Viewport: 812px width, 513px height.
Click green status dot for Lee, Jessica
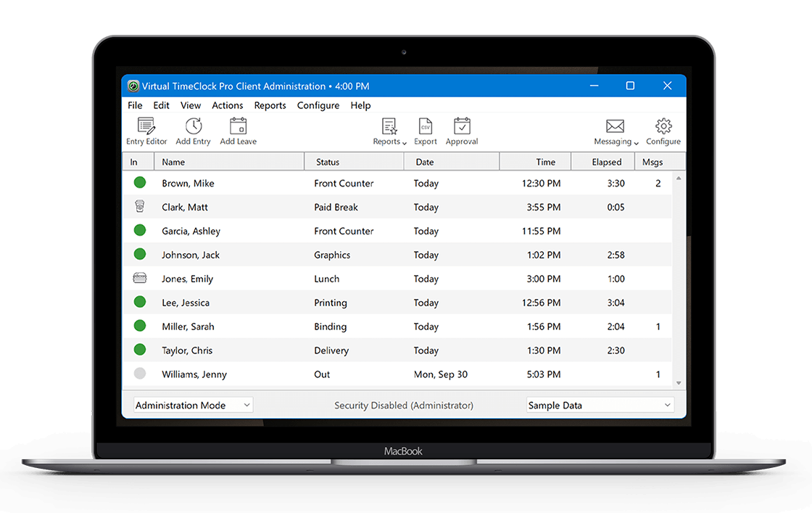pyautogui.click(x=140, y=302)
